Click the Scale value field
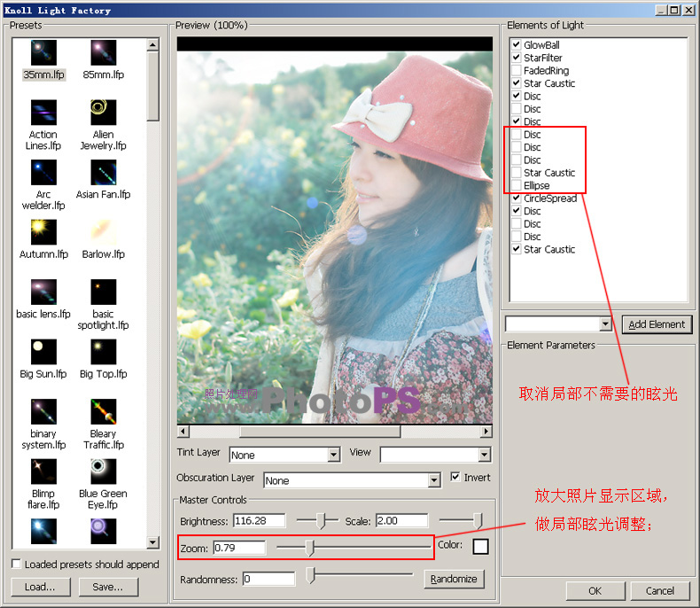Viewport: 700px width, 608px height. (x=401, y=520)
